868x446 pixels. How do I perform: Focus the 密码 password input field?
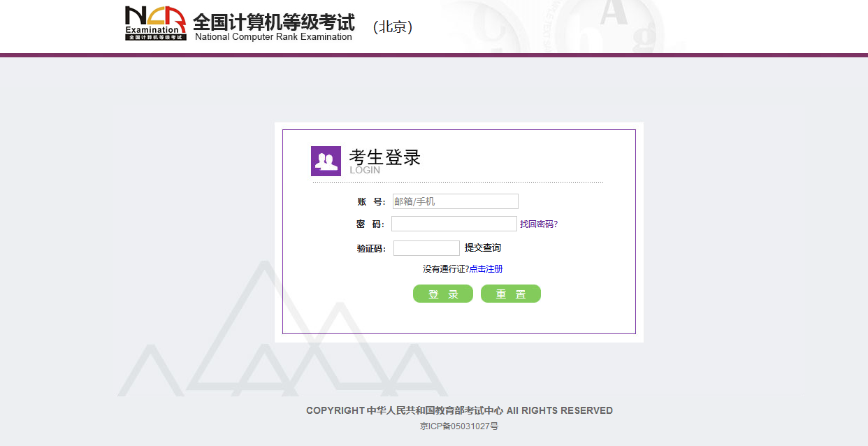pyautogui.click(x=454, y=224)
